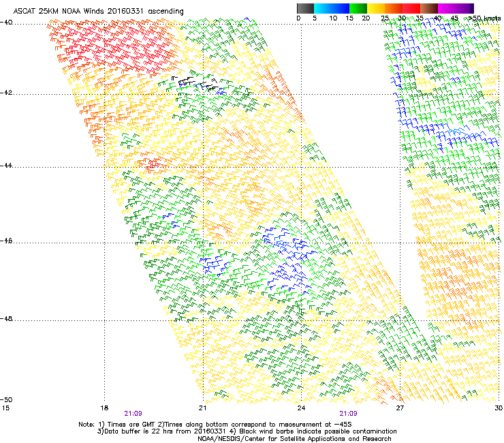Click the gray 0–5 knot legend swatch
This screenshot has height=443, width=504.
pos(305,8)
